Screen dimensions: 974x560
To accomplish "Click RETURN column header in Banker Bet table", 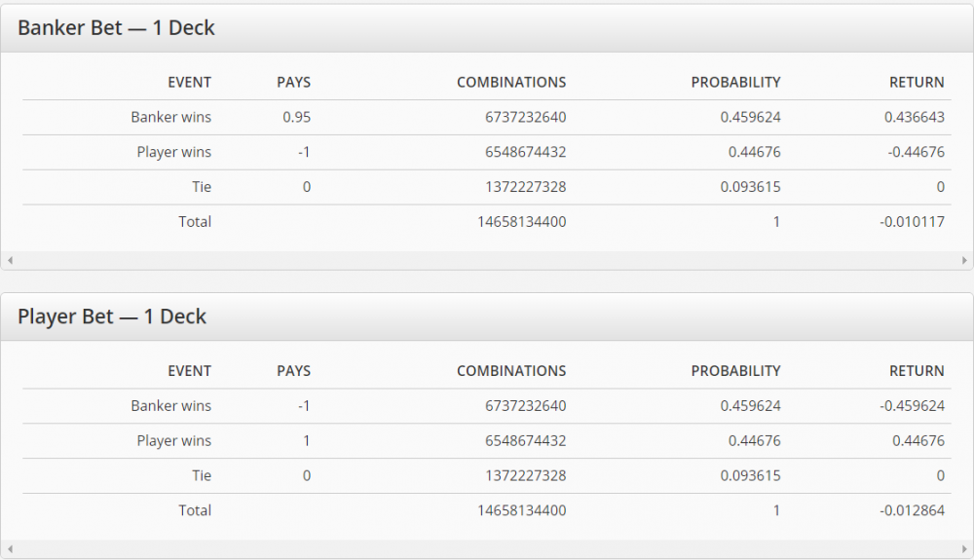I will [x=917, y=82].
